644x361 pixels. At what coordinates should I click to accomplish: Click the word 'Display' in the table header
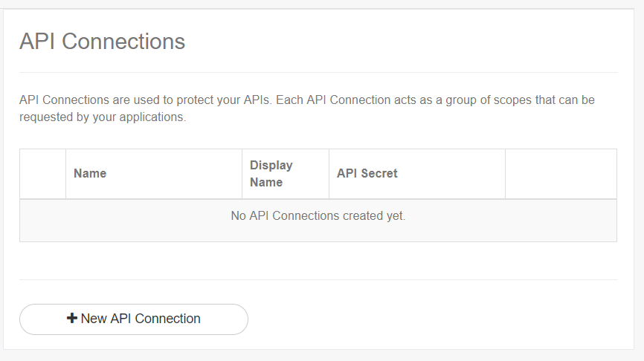[x=271, y=165]
